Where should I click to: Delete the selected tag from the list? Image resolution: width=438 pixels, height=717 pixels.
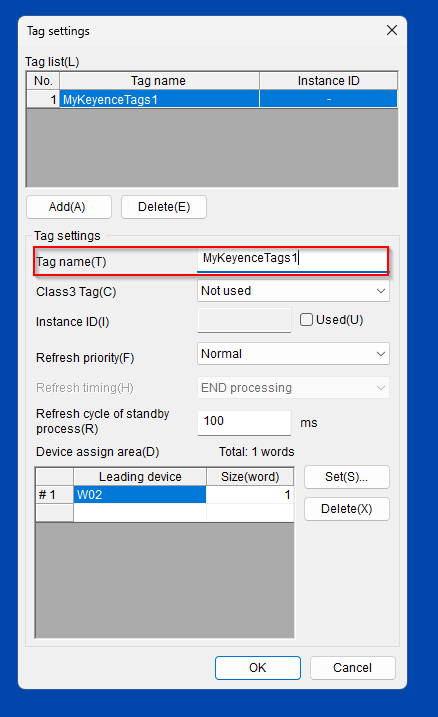point(164,207)
